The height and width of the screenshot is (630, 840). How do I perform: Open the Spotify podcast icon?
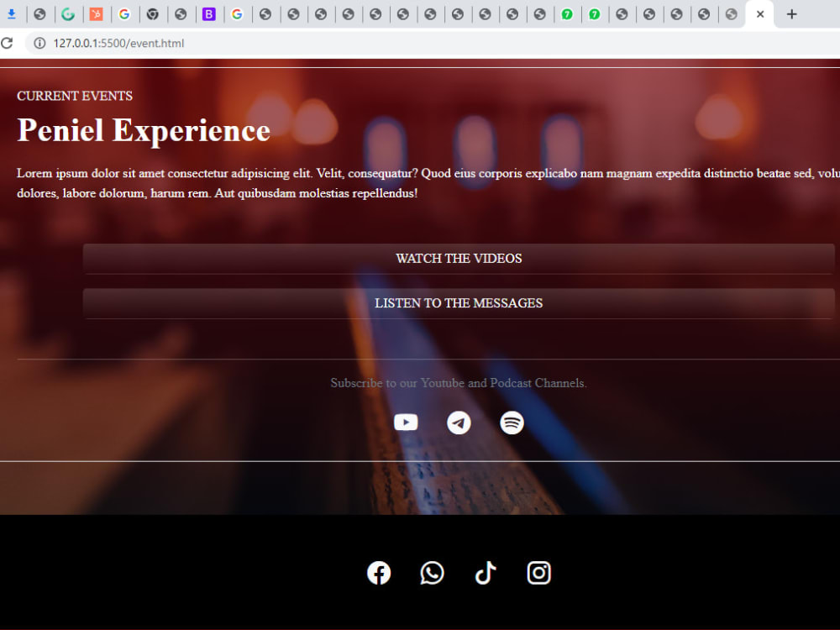(512, 423)
